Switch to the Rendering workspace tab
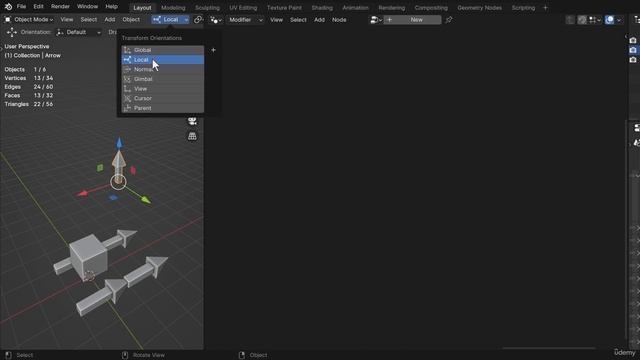Screen dimensions: 640x360 (391, 8)
